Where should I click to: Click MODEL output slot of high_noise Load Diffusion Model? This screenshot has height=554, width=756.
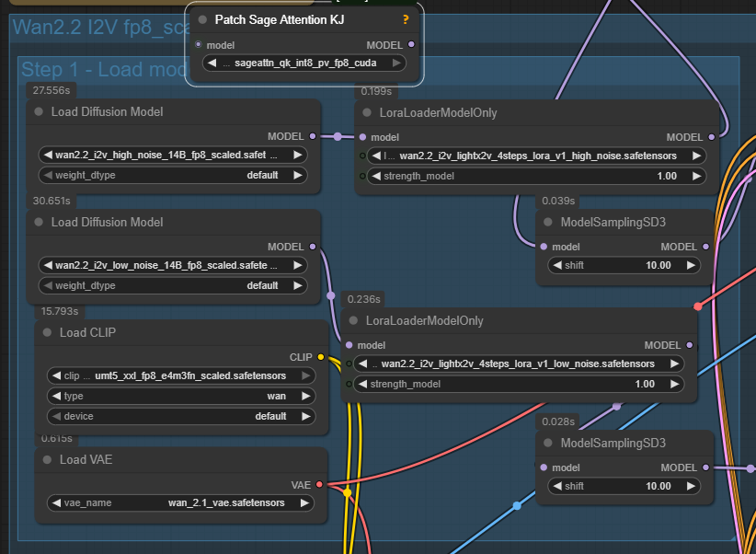pyautogui.click(x=313, y=136)
